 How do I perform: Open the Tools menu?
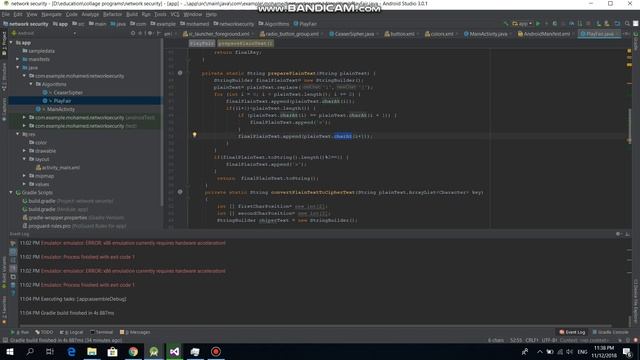(160, 14)
